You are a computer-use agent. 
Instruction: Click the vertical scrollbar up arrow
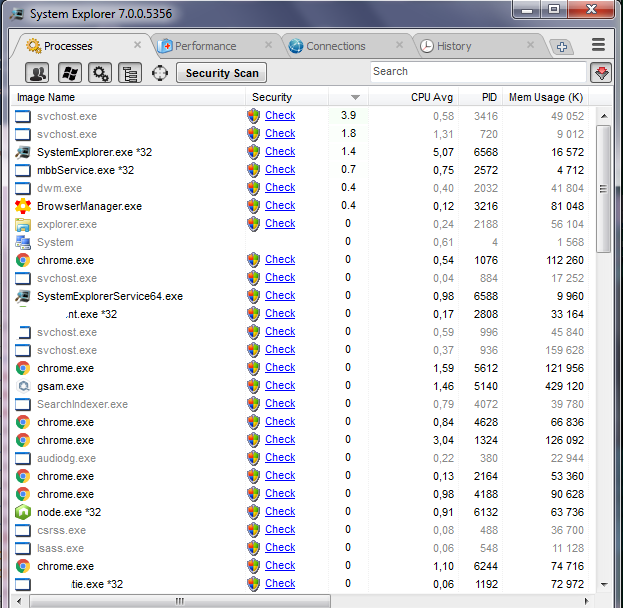point(604,116)
